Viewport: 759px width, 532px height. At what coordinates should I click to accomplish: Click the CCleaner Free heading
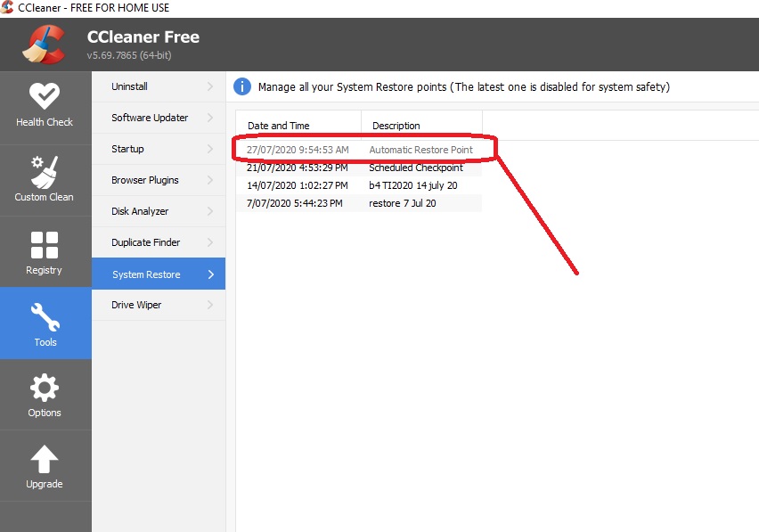(x=143, y=37)
